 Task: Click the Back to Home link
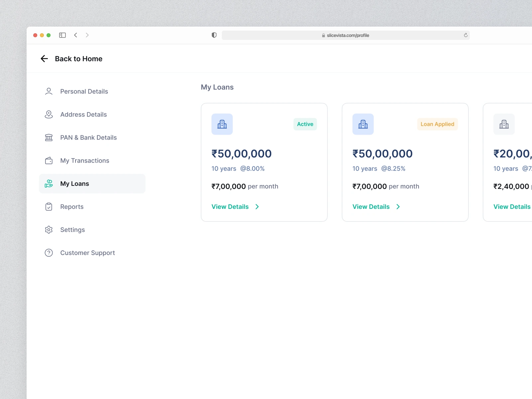78,59
